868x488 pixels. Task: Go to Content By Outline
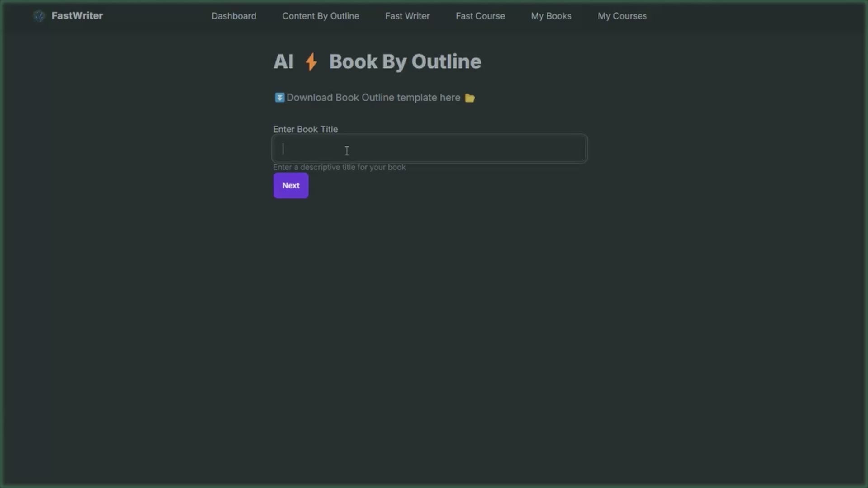tap(321, 16)
